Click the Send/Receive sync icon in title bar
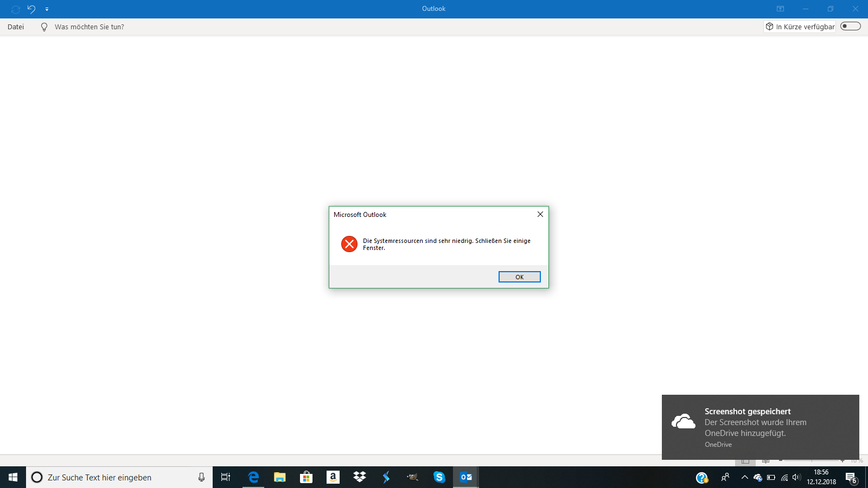Screen dimensions: 868x488 pyautogui.click(x=16, y=9)
